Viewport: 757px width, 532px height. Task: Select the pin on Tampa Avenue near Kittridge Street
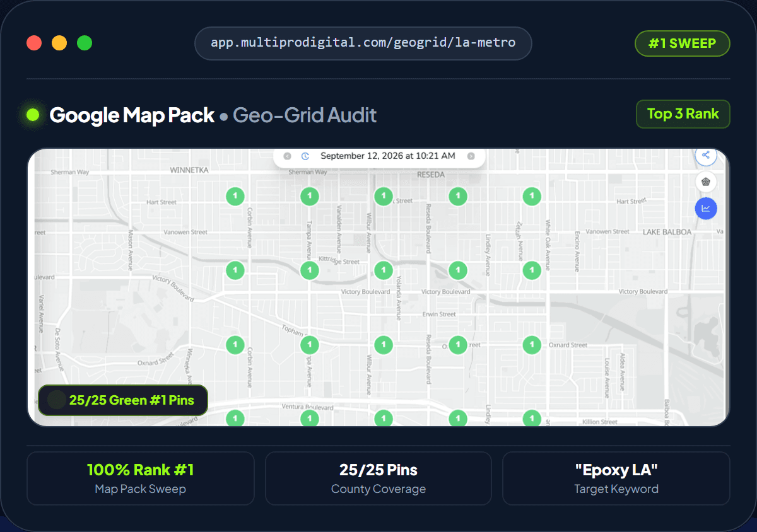point(309,270)
